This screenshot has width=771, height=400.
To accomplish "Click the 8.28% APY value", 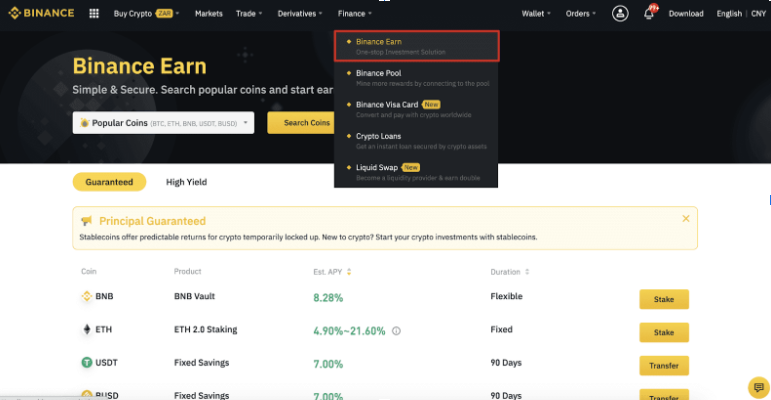I will point(328,298).
